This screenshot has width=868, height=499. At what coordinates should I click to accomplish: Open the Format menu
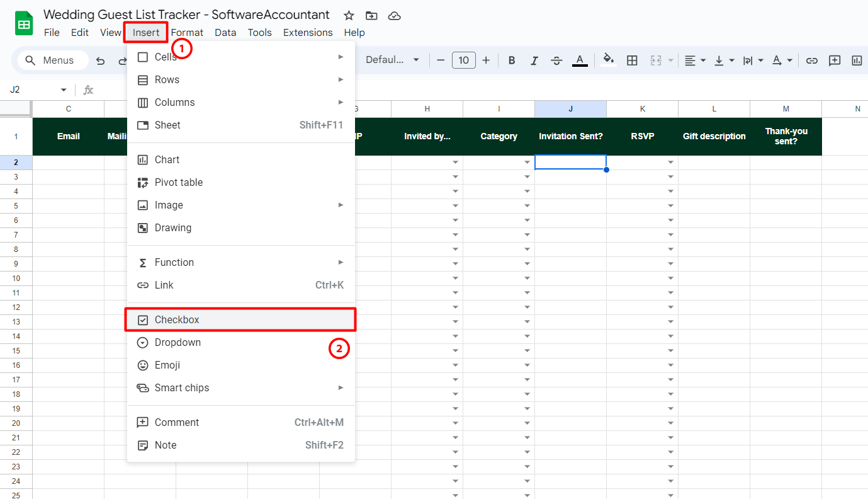pos(187,33)
